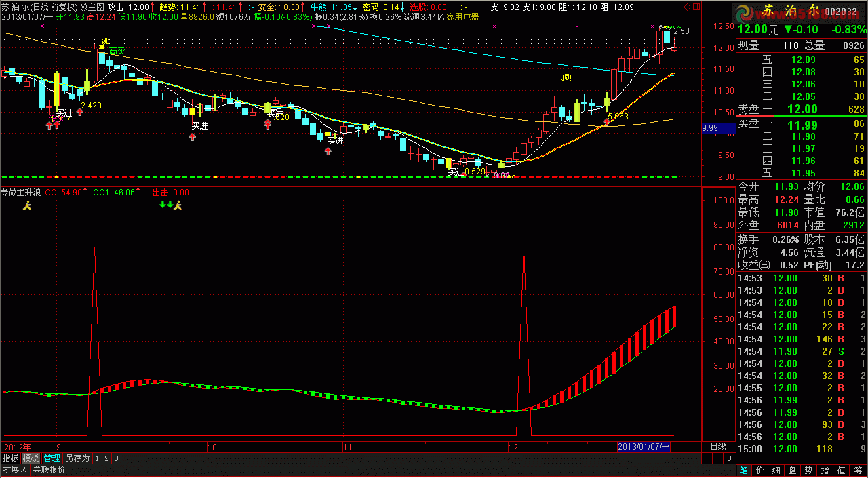868x478 pixels.
Task: Click the 家用电器 sector label
Action: tap(462, 16)
